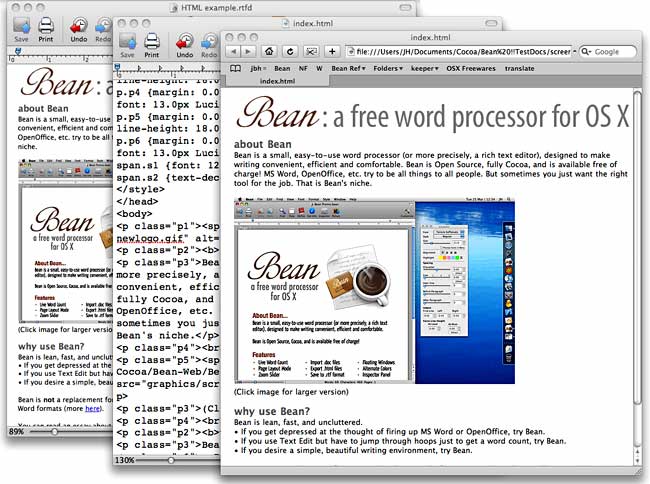This screenshot has height=484, width=650.
Task: Click Print icon in index.html editor
Action: coord(152,46)
